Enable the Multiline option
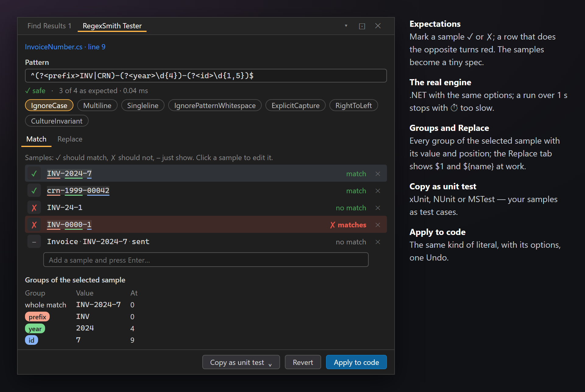 point(97,105)
